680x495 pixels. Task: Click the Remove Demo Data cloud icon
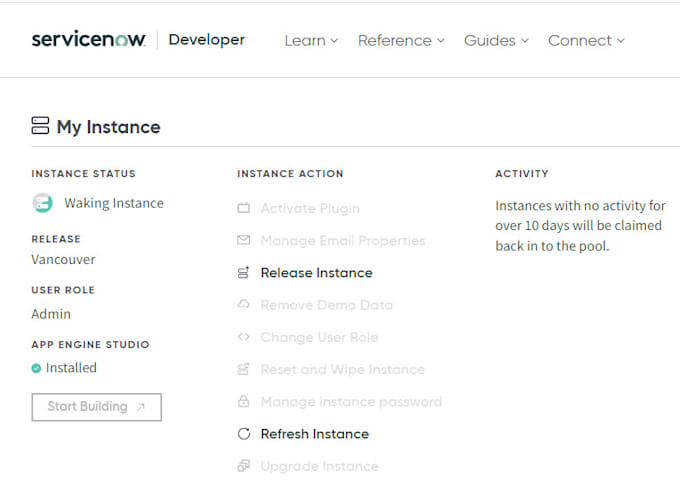(x=244, y=305)
